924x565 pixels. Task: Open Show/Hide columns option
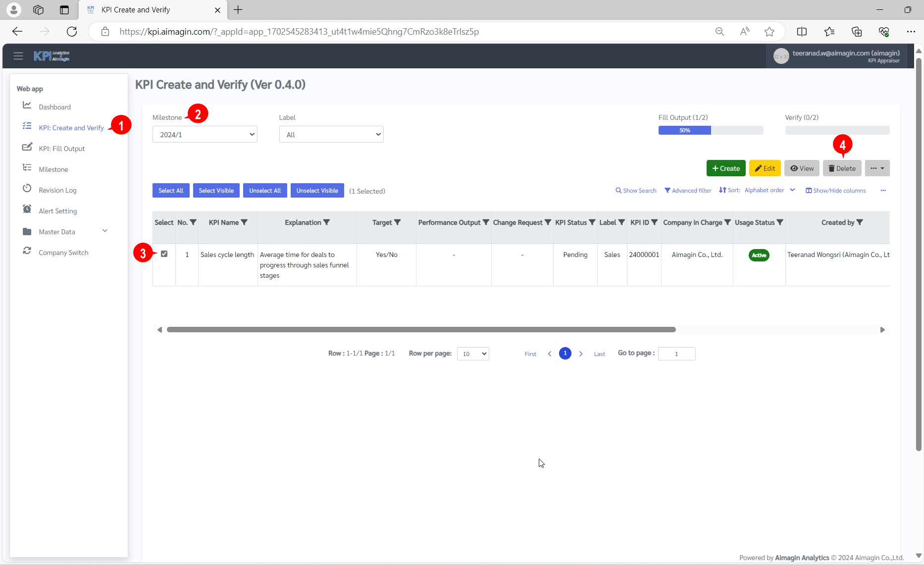point(835,191)
